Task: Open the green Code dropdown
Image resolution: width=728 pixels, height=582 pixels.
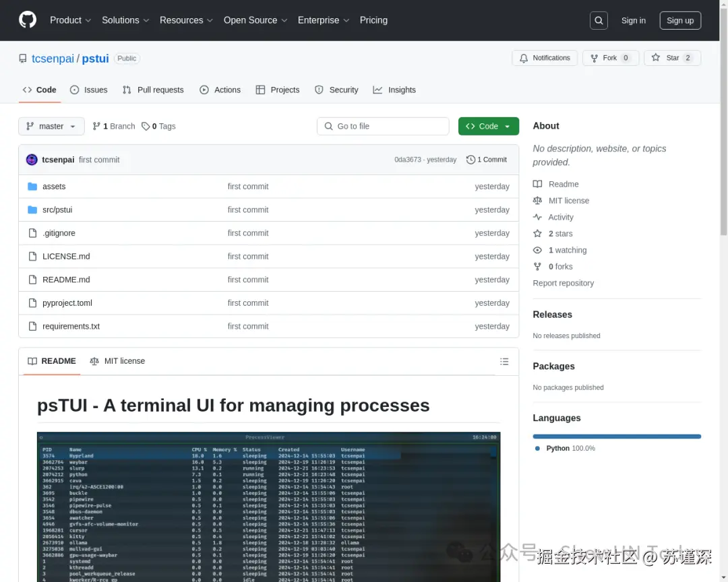Action: pos(488,126)
